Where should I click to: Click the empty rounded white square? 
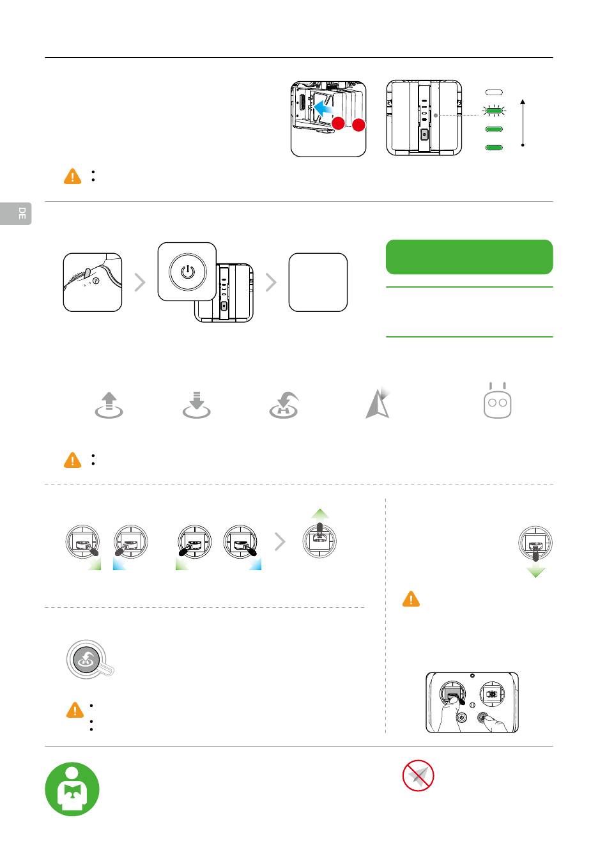click(318, 282)
